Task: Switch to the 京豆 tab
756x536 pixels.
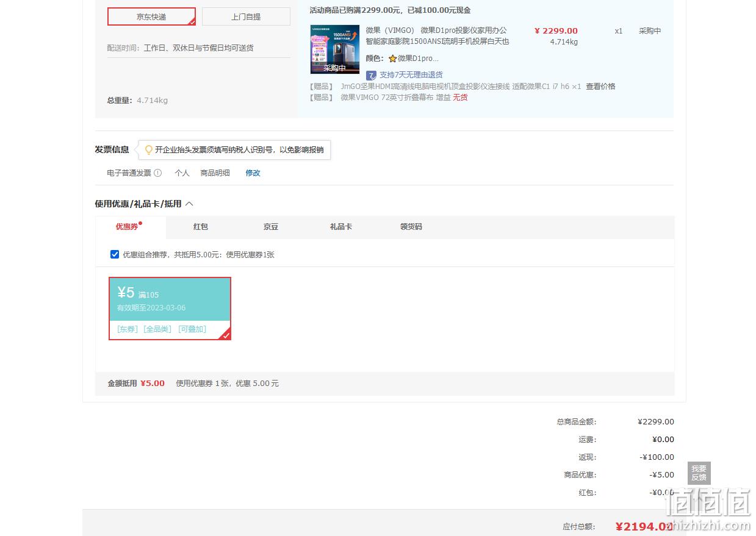Action: pyautogui.click(x=271, y=227)
